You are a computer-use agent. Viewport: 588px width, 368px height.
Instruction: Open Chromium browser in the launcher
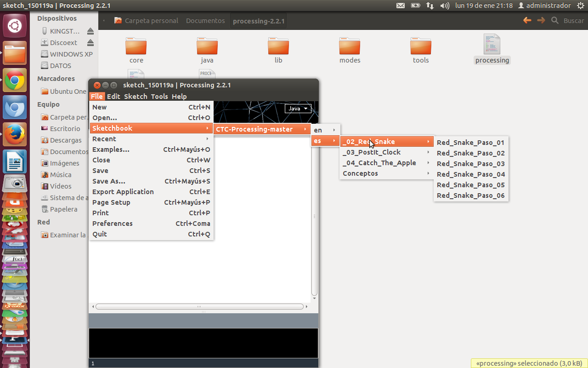tap(15, 108)
